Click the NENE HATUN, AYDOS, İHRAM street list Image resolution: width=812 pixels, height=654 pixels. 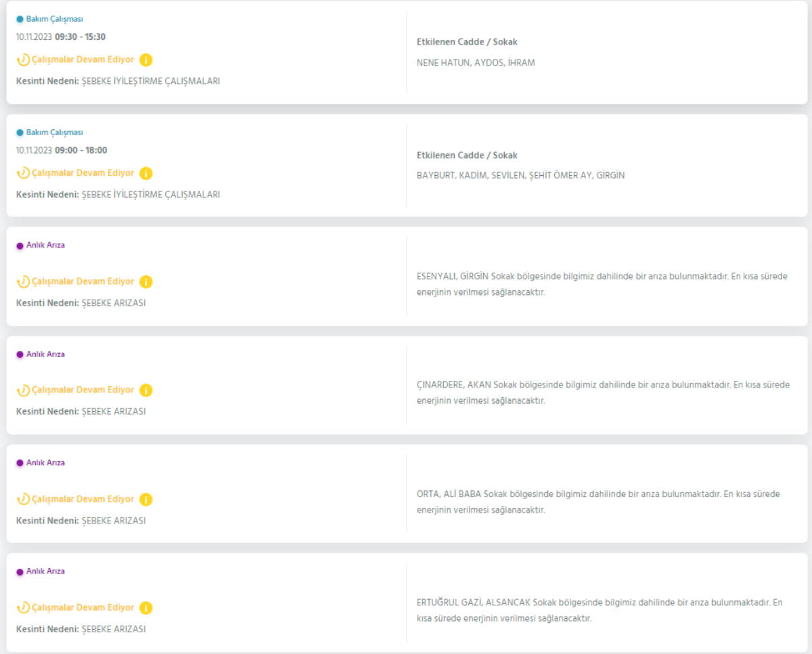(476, 63)
